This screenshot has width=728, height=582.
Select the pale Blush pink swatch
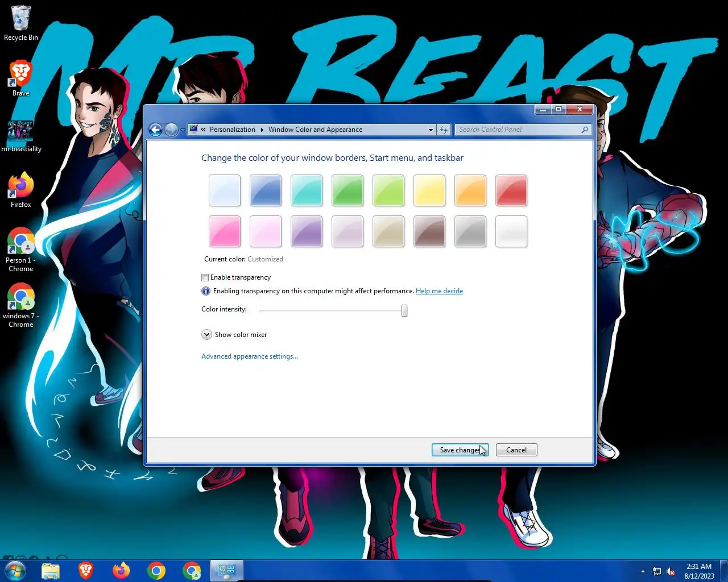pos(266,231)
